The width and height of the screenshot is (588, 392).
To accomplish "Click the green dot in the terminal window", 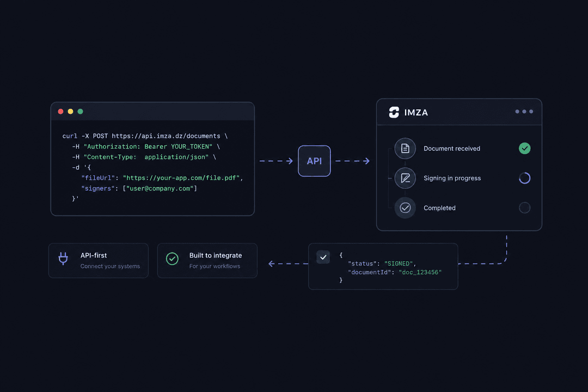I will [x=80, y=112].
